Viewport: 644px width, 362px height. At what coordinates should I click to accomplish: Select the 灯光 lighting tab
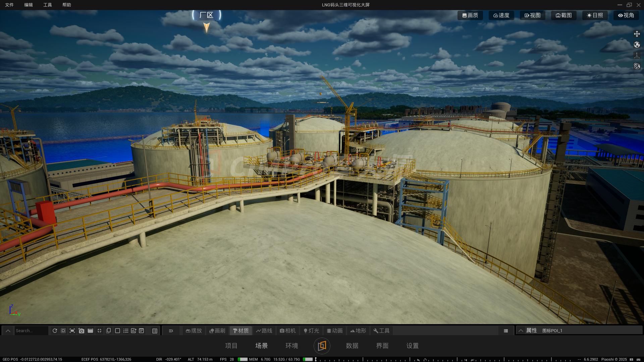pyautogui.click(x=311, y=331)
